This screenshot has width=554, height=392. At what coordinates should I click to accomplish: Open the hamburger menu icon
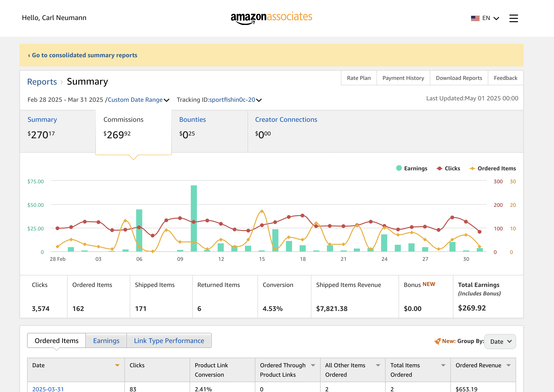pyautogui.click(x=513, y=18)
